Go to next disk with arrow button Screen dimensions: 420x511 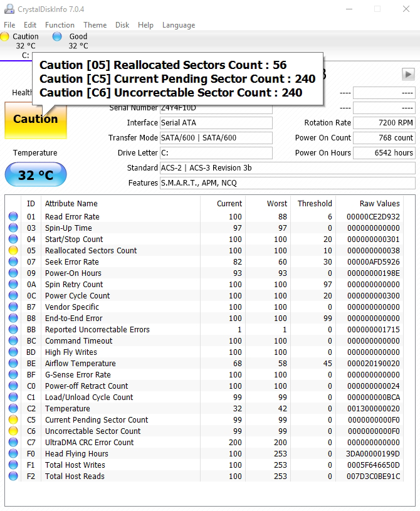[x=408, y=75]
